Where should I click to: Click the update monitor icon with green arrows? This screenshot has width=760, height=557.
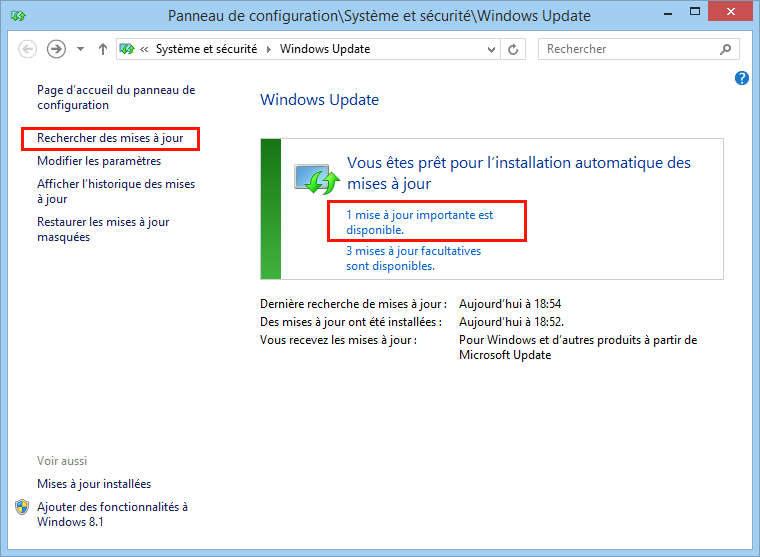317,178
